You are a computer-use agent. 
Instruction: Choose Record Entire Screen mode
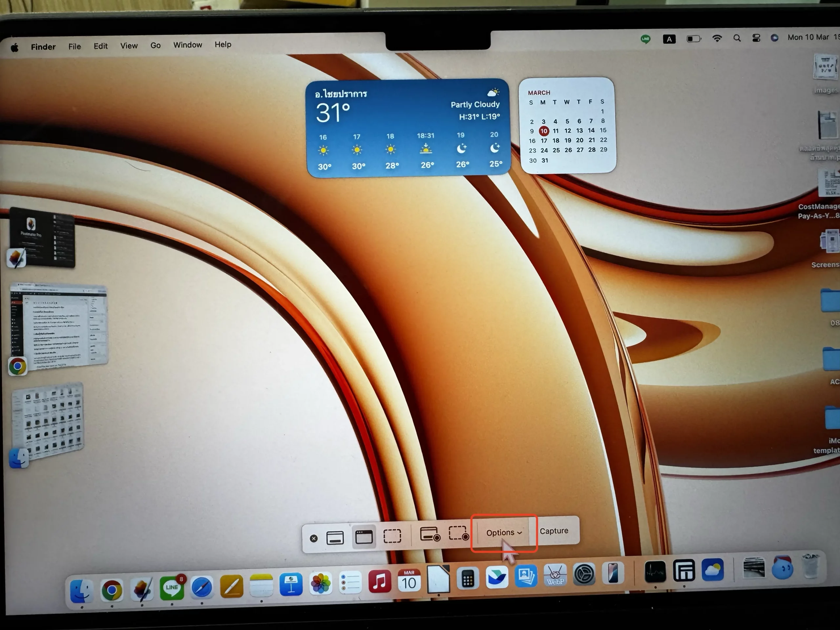pos(430,534)
